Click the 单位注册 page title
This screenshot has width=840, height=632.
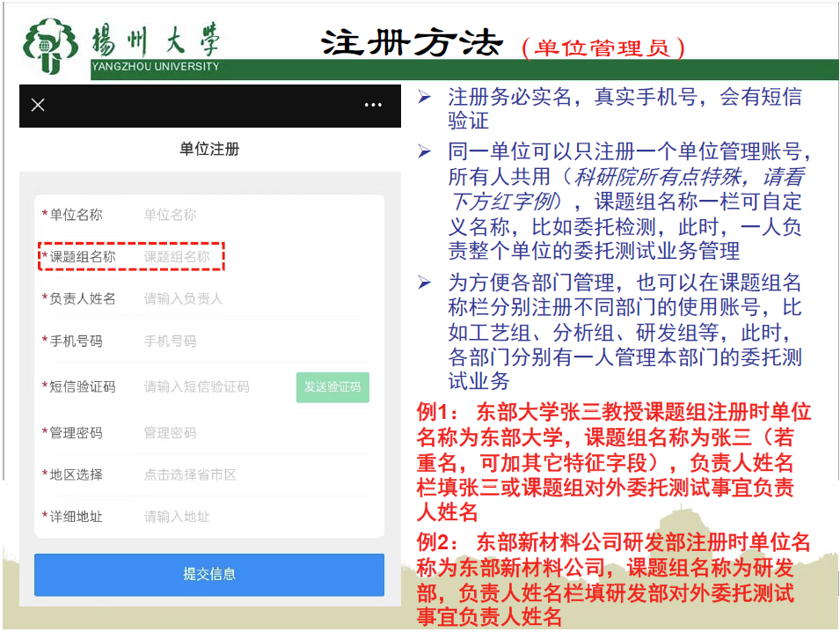click(209, 149)
